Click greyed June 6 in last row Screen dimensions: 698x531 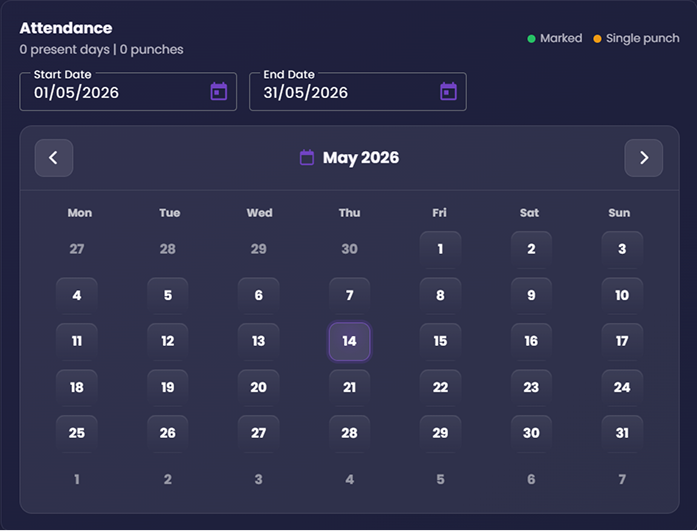(531, 480)
